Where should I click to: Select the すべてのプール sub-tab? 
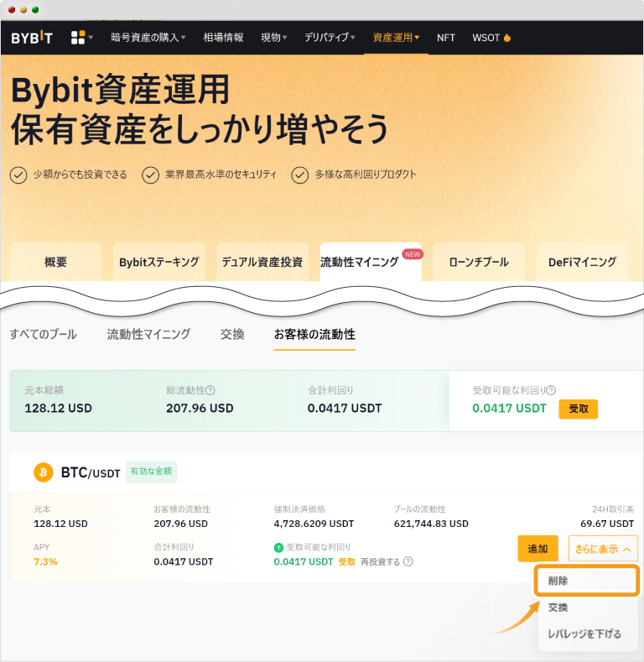(44, 335)
